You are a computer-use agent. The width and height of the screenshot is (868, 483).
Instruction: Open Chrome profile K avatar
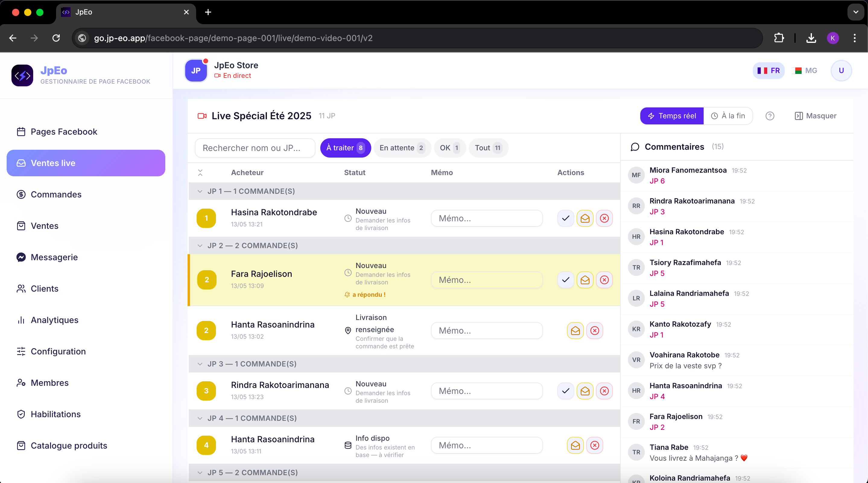point(833,38)
